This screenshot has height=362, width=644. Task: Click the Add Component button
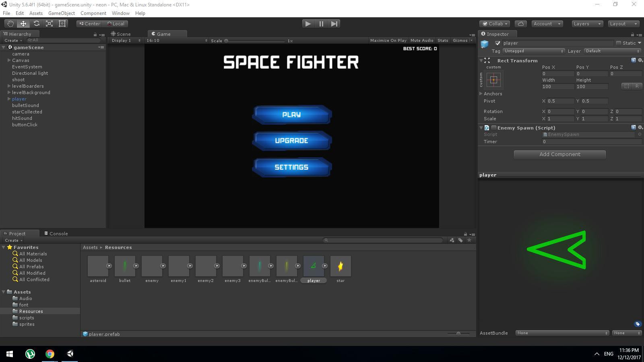tap(559, 154)
